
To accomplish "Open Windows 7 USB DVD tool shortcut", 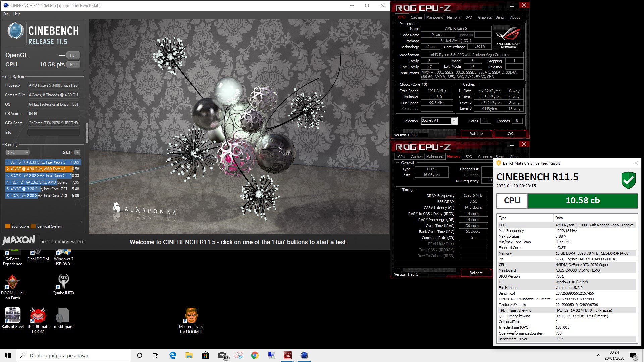I will (63, 258).
